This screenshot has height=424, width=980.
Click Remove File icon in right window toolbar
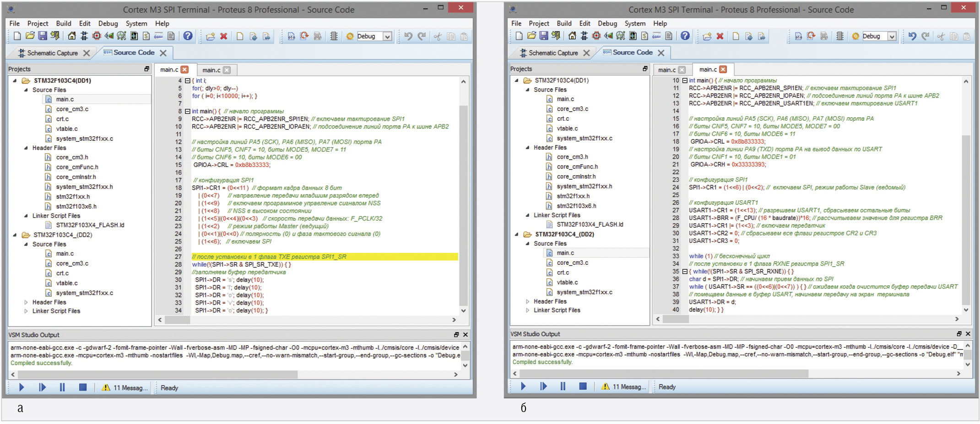(x=762, y=36)
